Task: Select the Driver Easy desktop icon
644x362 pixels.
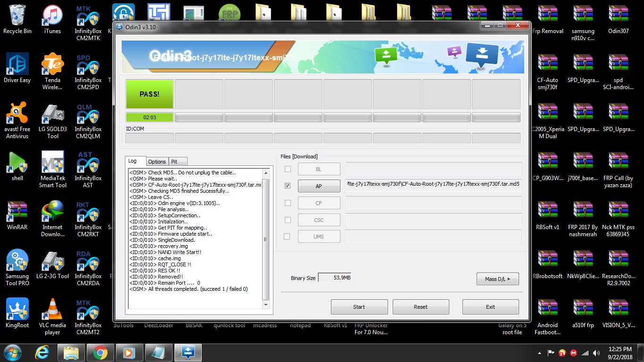Action: tap(17, 68)
